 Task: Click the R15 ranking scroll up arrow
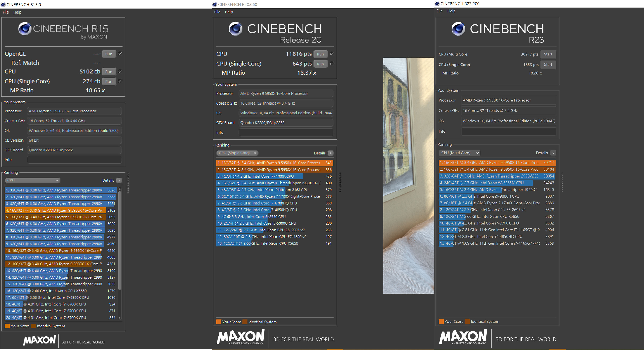pos(120,189)
